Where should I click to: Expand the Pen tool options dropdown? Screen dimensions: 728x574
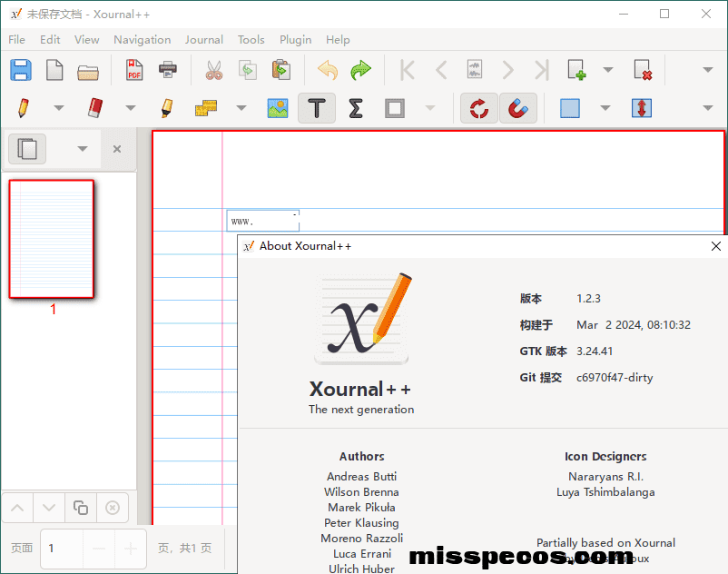pos(59,108)
